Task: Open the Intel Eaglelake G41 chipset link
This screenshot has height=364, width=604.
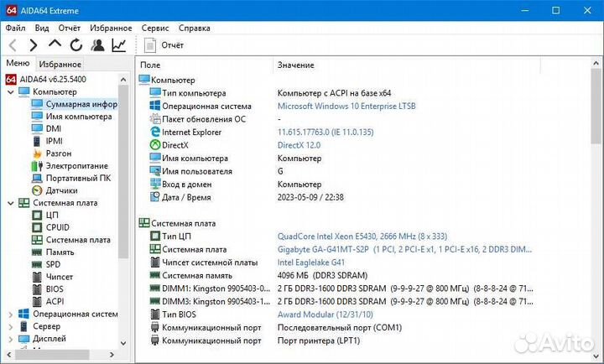Action: tap(311, 263)
